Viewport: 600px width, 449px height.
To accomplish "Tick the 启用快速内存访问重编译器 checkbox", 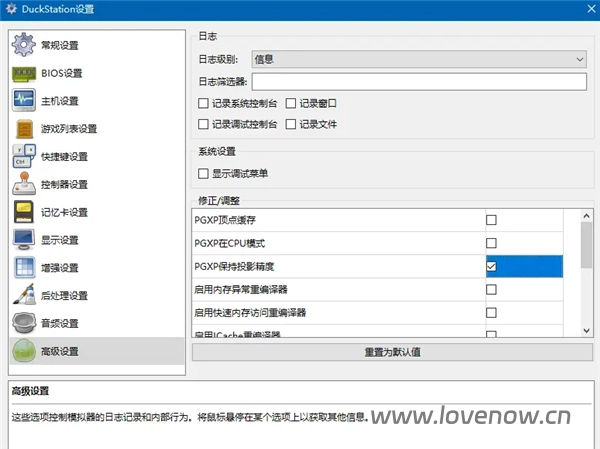I will (x=491, y=313).
